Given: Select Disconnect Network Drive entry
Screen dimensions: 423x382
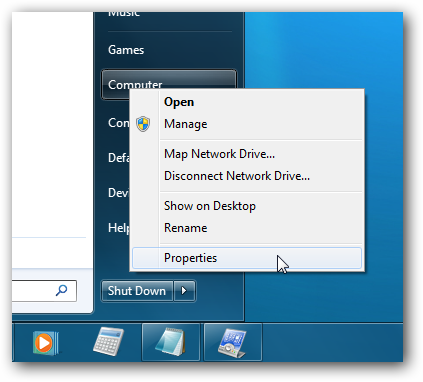Looking at the screenshot, I should (237, 176).
